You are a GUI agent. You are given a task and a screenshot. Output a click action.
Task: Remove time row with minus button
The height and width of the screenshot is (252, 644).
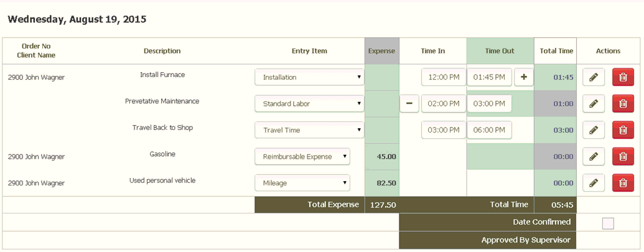[x=409, y=103]
